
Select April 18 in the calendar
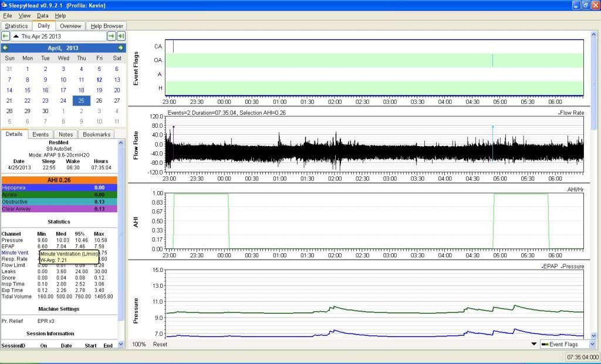tap(81, 90)
